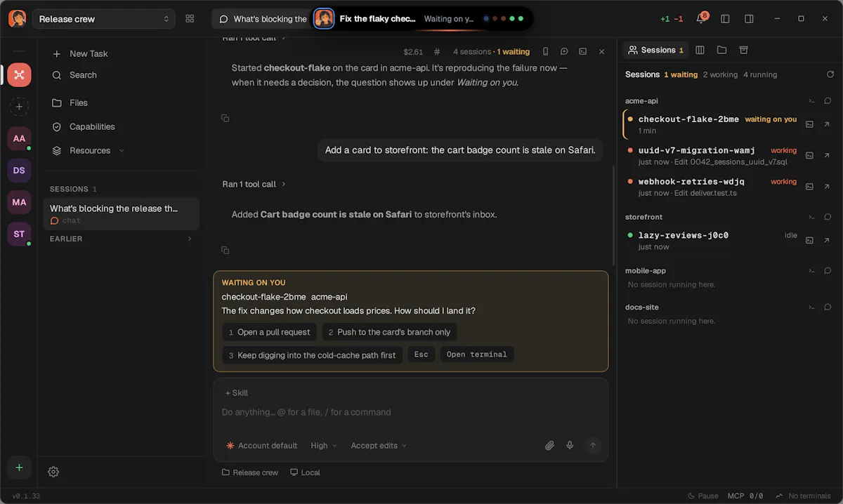
Task: Choose 'Push to the card's branch only'
Action: [389, 332]
